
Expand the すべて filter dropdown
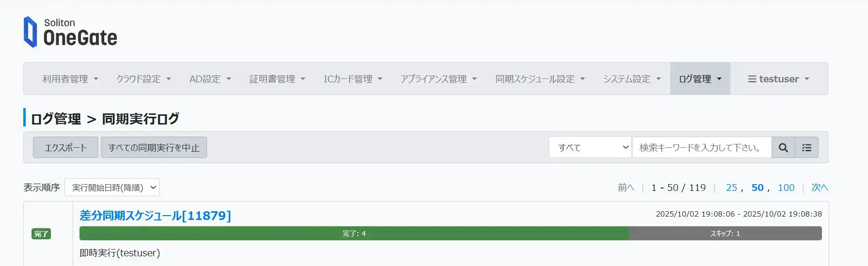click(590, 148)
